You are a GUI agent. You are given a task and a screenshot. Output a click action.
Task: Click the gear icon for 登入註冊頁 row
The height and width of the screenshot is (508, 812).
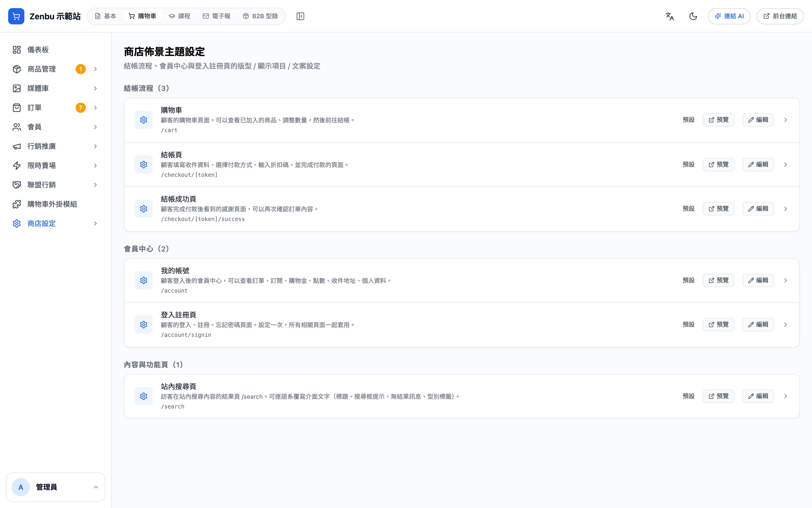tap(144, 325)
